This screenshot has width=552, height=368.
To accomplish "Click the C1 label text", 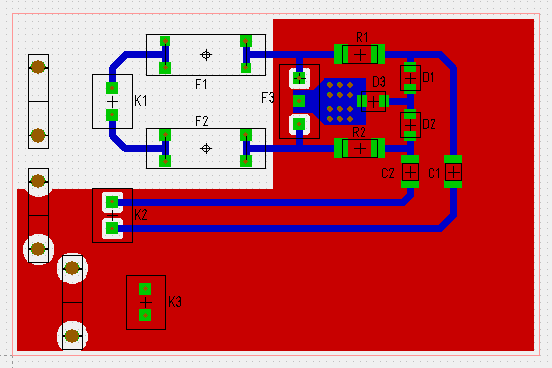I will point(434,173).
